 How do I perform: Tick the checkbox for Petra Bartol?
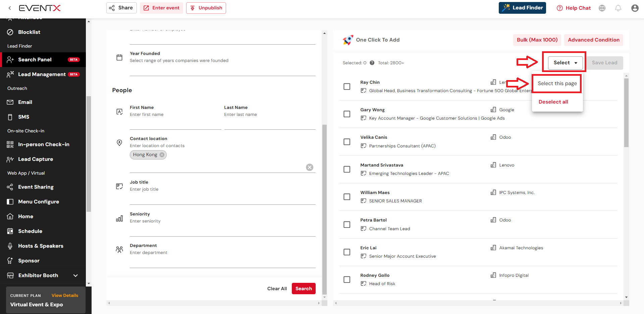[x=347, y=225]
